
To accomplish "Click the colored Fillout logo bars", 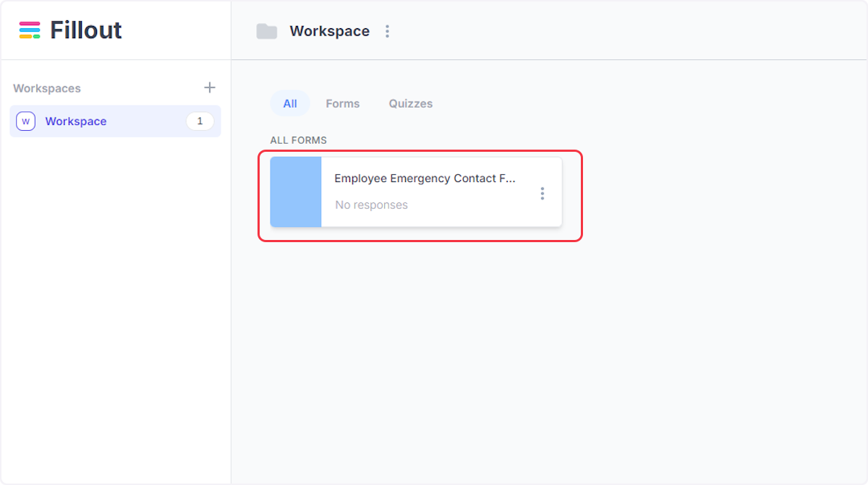I will [27, 30].
